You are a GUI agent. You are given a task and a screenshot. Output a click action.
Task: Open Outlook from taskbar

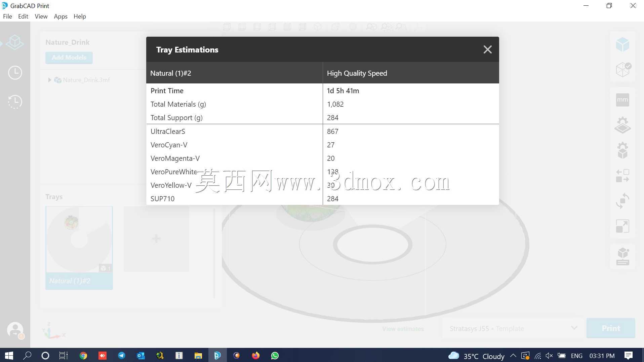click(140, 355)
